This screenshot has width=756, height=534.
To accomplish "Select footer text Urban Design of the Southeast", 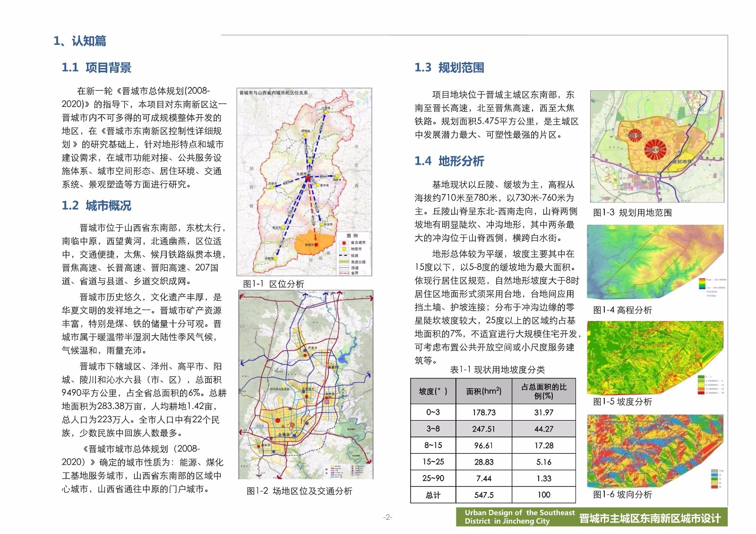I will tap(520, 513).
